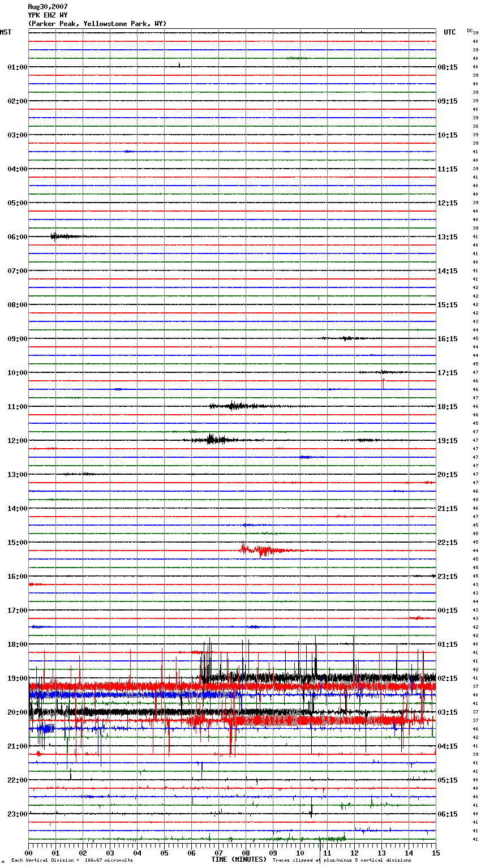The width and height of the screenshot is (481, 868).
Task: Click the MST timezone header
Action: [x=6, y=32]
